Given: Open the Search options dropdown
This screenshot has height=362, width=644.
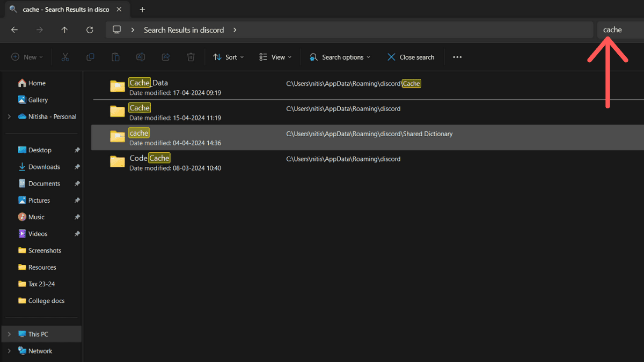Looking at the screenshot, I should [340, 57].
